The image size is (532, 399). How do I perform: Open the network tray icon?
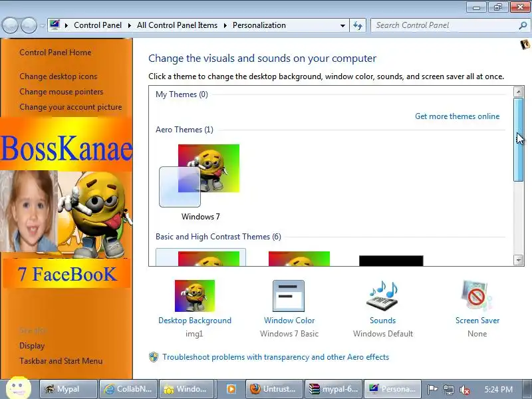(x=448, y=390)
